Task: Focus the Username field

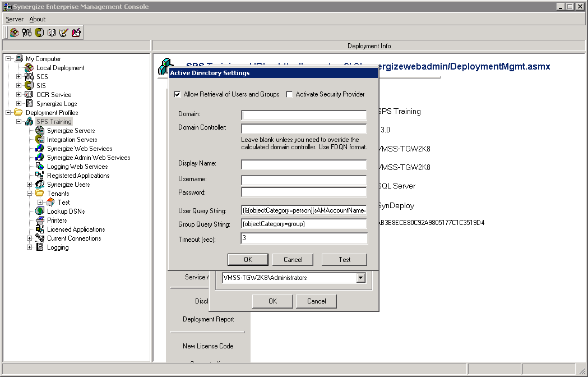Action: 304,180
